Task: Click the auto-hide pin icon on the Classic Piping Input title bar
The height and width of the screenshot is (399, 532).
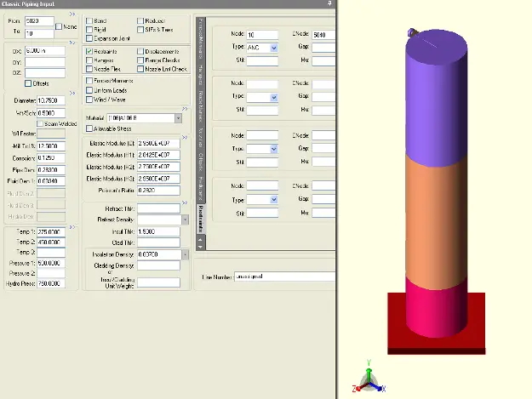Action: pos(330,4)
